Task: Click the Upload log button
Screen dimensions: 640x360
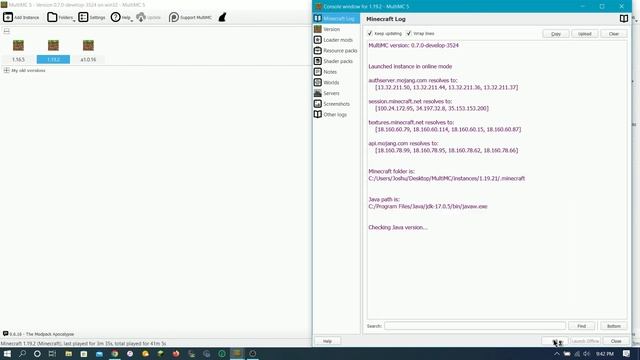Action: click(584, 34)
